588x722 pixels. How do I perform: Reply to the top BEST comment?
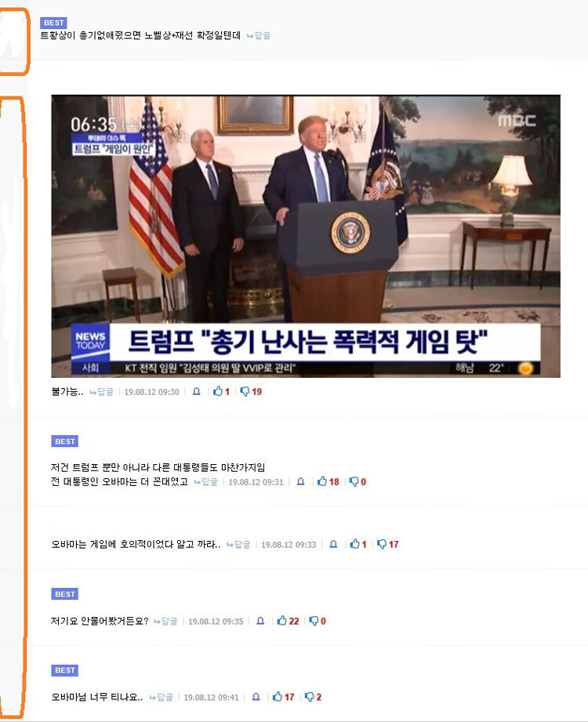click(259, 35)
